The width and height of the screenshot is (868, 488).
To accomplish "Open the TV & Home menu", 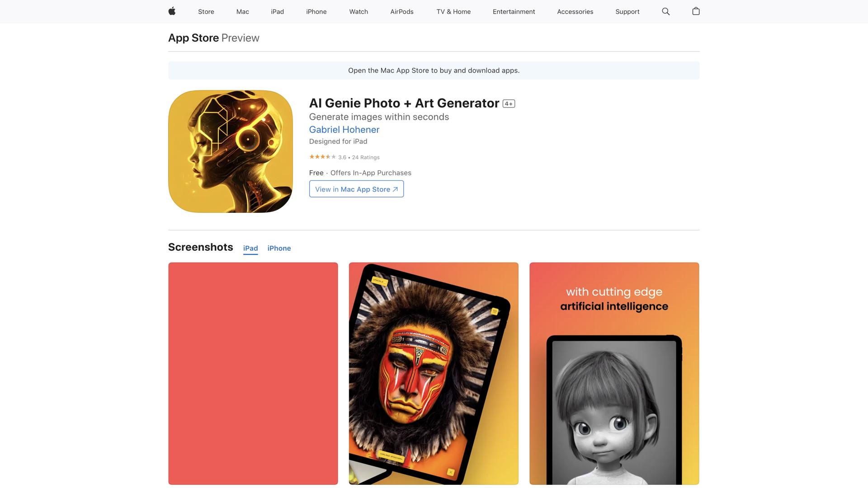I will (453, 12).
